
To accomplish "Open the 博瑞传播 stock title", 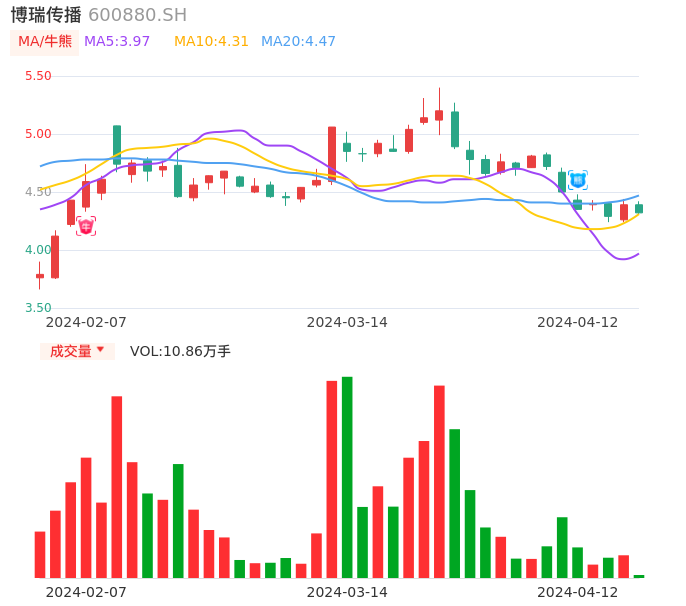I will (x=46, y=15).
